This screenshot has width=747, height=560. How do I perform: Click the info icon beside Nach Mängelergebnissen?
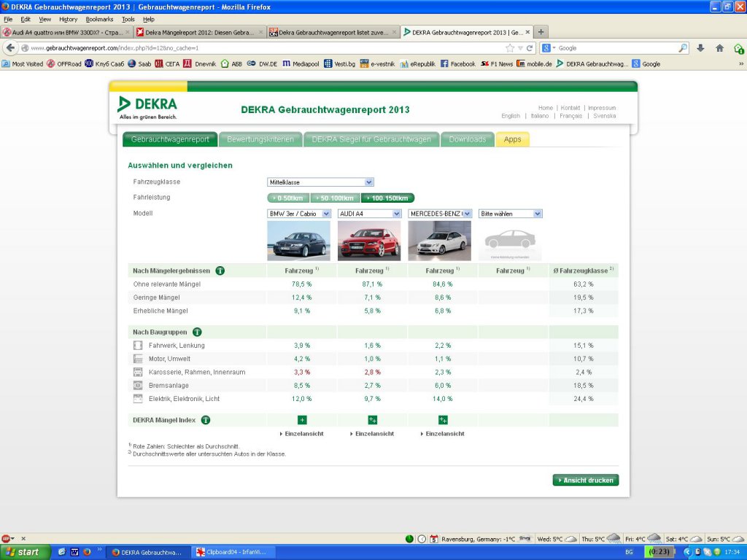click(x=220, y=271)
